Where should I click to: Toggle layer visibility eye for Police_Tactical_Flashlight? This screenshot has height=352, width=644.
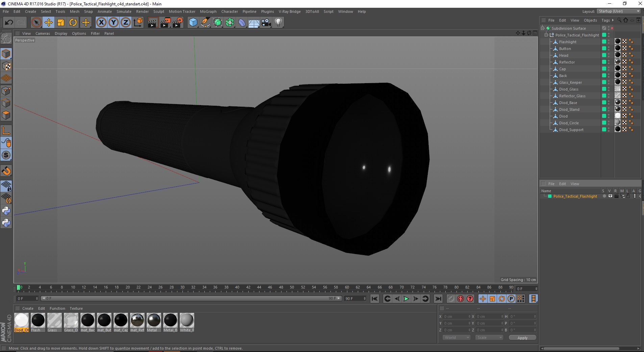pos(610,196)
